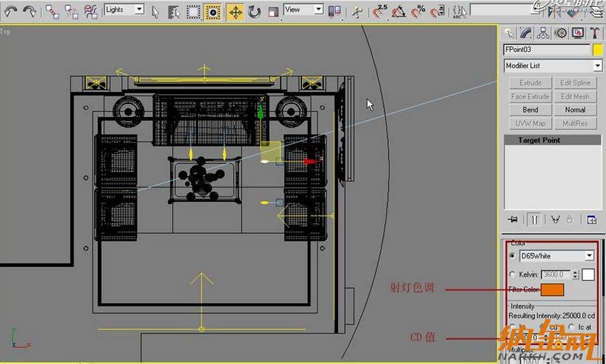Choose the Select Object arrow tool
Screen dimensions: 606x364
point(155,11)
